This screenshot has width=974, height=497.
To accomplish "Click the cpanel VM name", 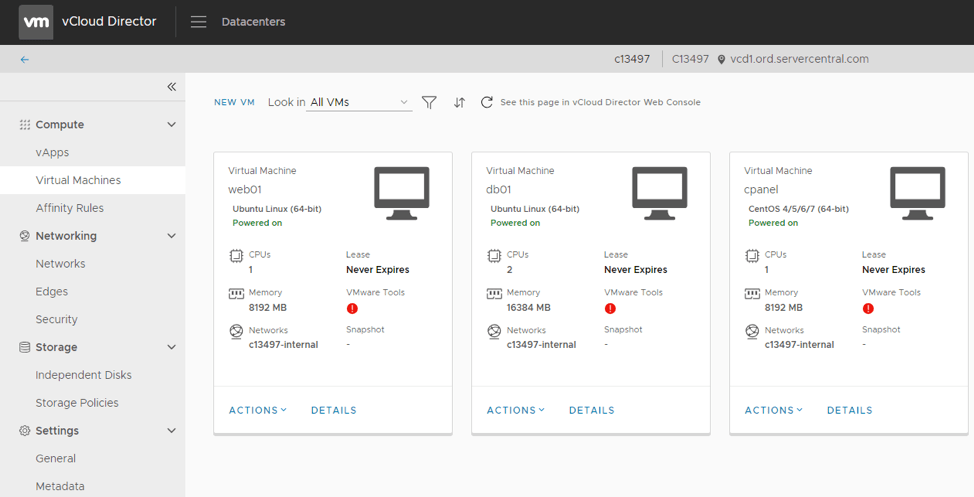I will point(761,189).
